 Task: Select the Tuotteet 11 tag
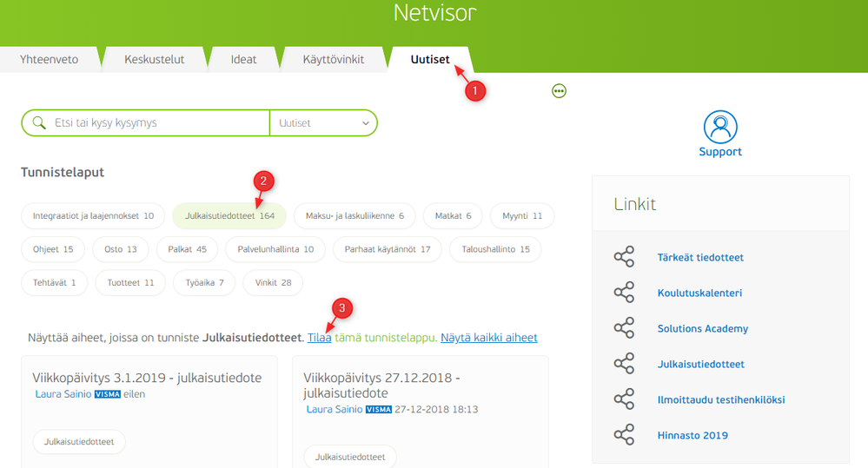click(x=130, y=282)
